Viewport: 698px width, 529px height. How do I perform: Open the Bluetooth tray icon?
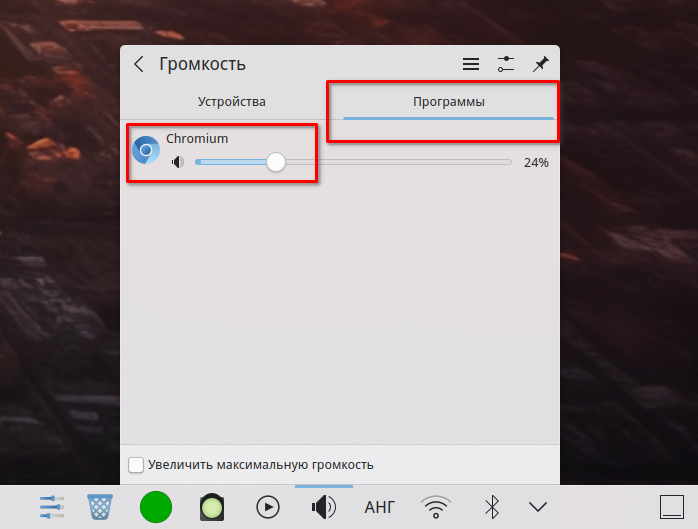point(491,507)
